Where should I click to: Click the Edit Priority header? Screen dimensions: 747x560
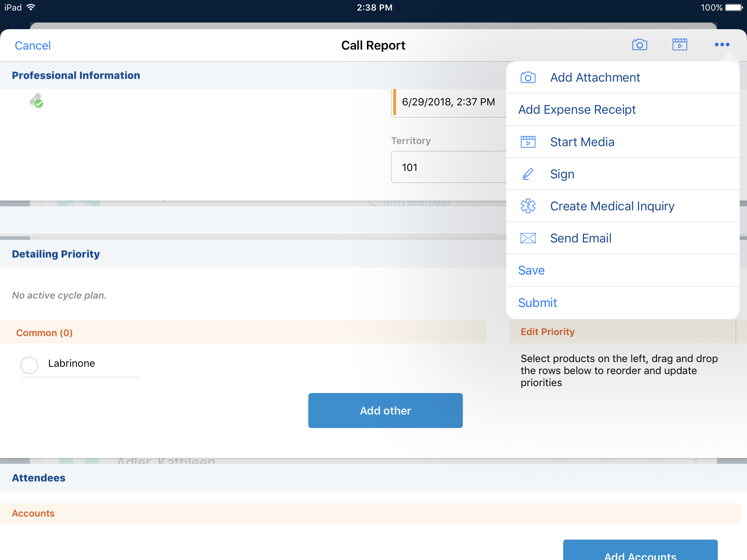(547, 332)
